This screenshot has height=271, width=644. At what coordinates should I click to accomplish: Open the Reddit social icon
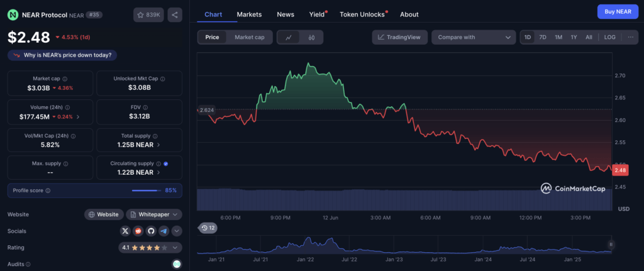pyautogui.click(x=138, y=231)
